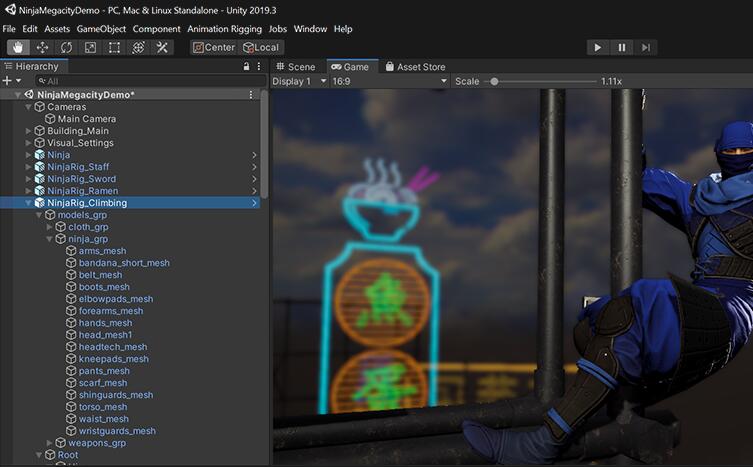Open NinjaRig_Sword prefab via its arrow
Image resolution: width=753 pixels, height=467 pixels.
point(254,179)
